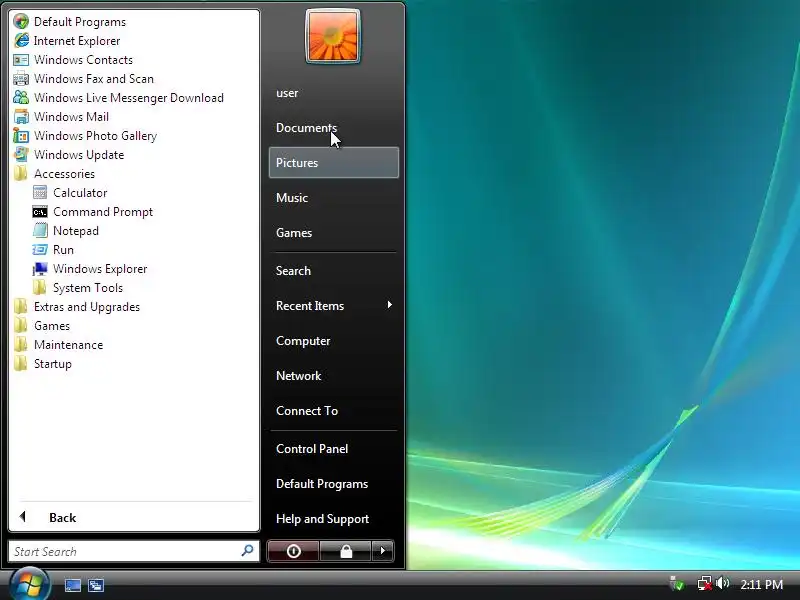Viewport: 800px width, 600px height.
Task: Open Search from the right pane
Action: point(334,270)
